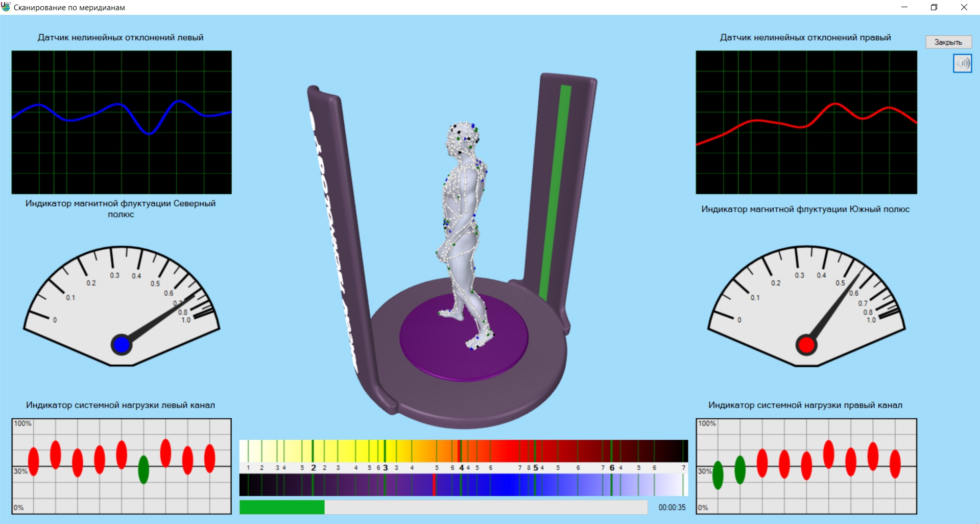Click the bold number 3 on the meridian scale
980x524 pixels.
386,468
